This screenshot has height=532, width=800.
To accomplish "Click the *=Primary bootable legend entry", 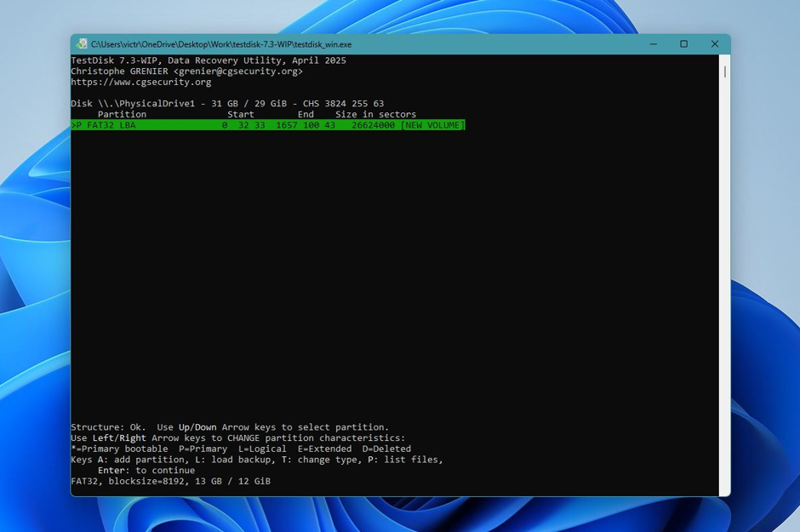I will coord(119,449).
